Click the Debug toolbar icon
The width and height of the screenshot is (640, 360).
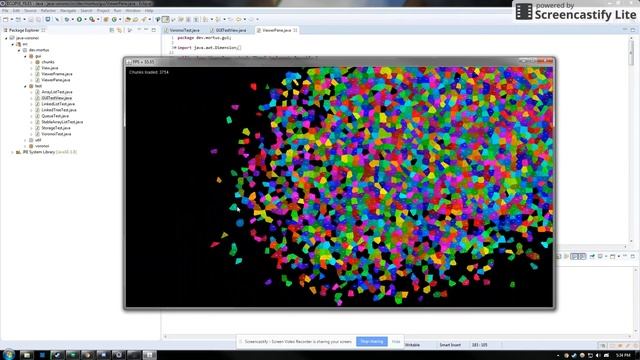point(67,19)
